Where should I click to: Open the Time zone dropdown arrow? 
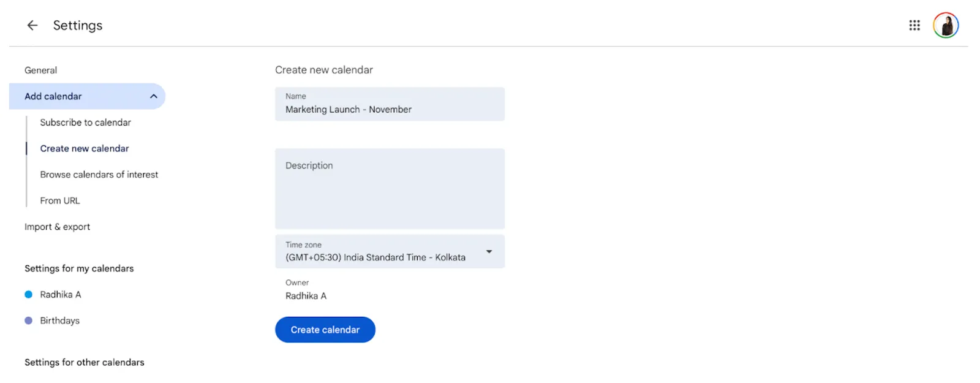[x=489, y=251]
